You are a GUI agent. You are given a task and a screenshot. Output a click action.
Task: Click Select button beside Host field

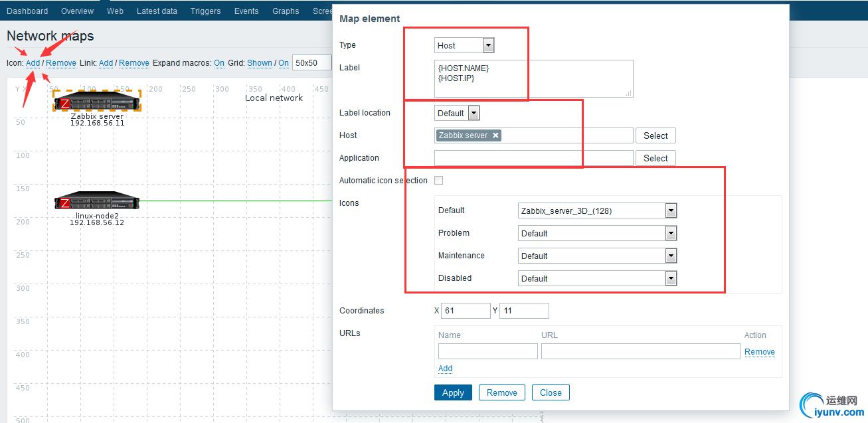(655, 135)
